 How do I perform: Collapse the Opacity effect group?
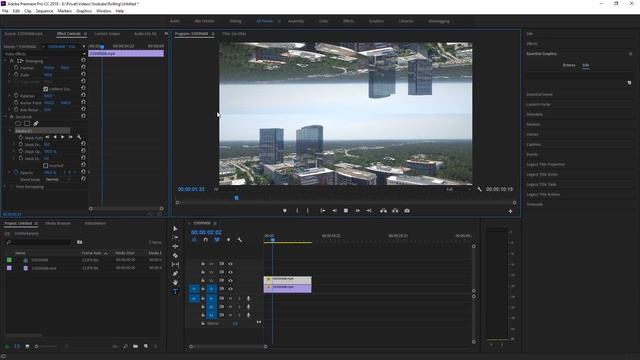click(5, 116)
